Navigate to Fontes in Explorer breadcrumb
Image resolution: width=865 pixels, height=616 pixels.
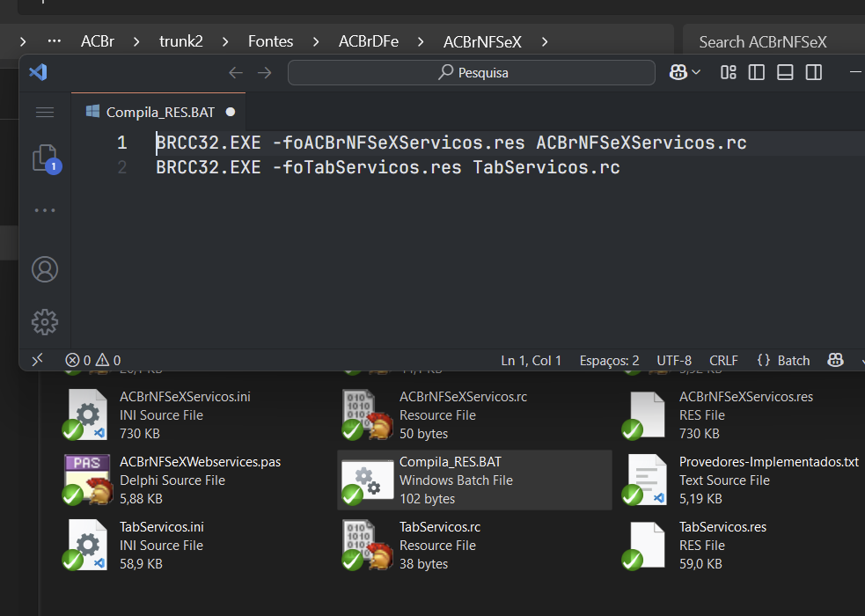(270, 42)
